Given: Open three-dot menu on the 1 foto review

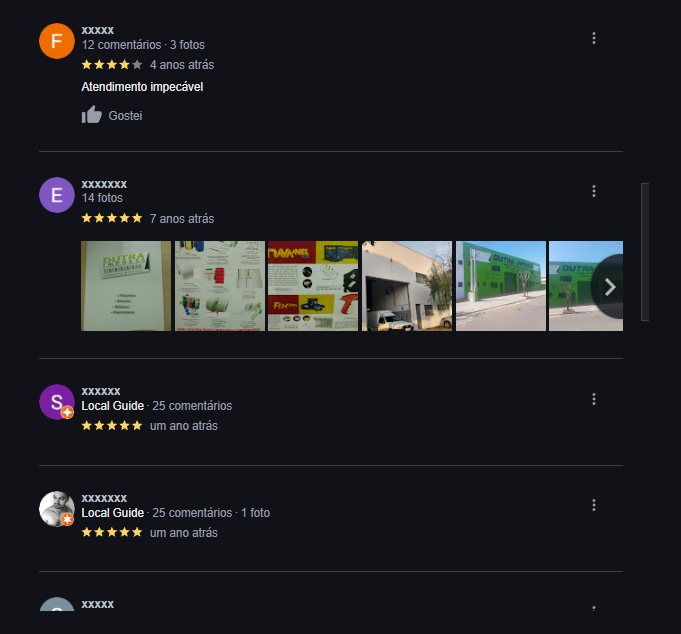Looking at the screenshot, I should point(594,505).
